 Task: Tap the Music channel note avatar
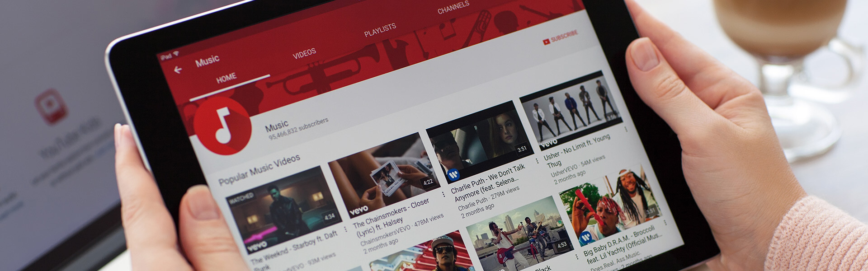pyautogui.click(x=222, y=126)
